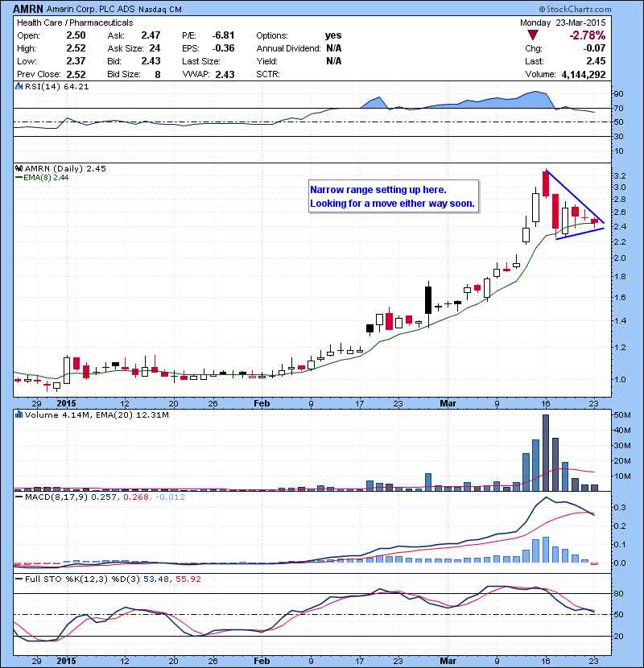Select the High value 2.52

point(76,48)
